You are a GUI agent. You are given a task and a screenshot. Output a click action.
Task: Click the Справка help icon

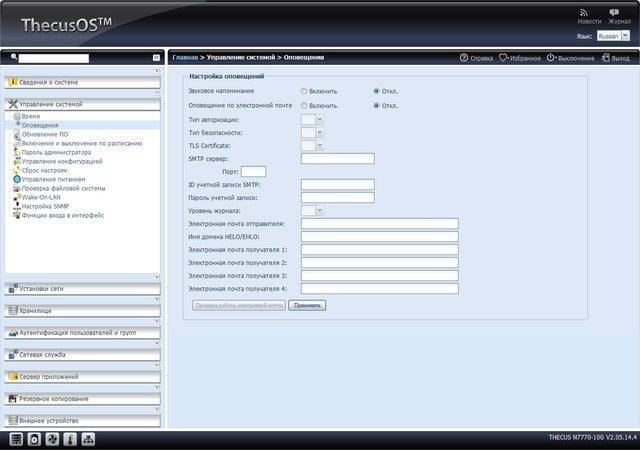pos(464,58)
